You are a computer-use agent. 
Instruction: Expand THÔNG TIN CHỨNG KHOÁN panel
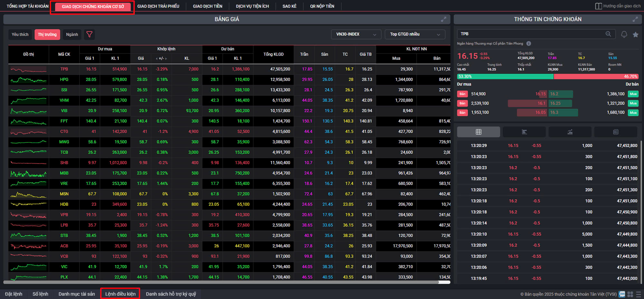635,19
